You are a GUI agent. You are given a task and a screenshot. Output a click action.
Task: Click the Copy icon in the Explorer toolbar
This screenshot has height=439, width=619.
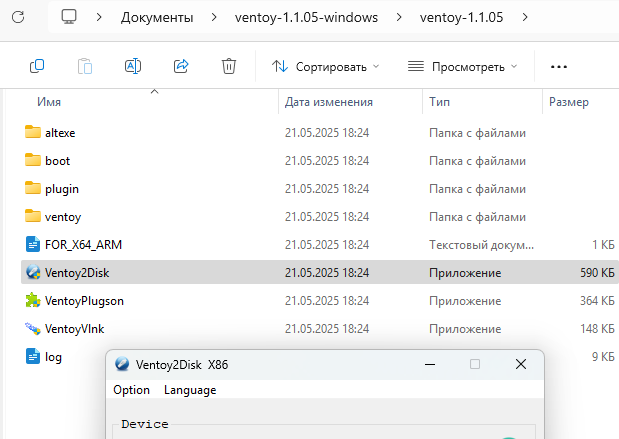pyautogui.click(x=37, y=66)
